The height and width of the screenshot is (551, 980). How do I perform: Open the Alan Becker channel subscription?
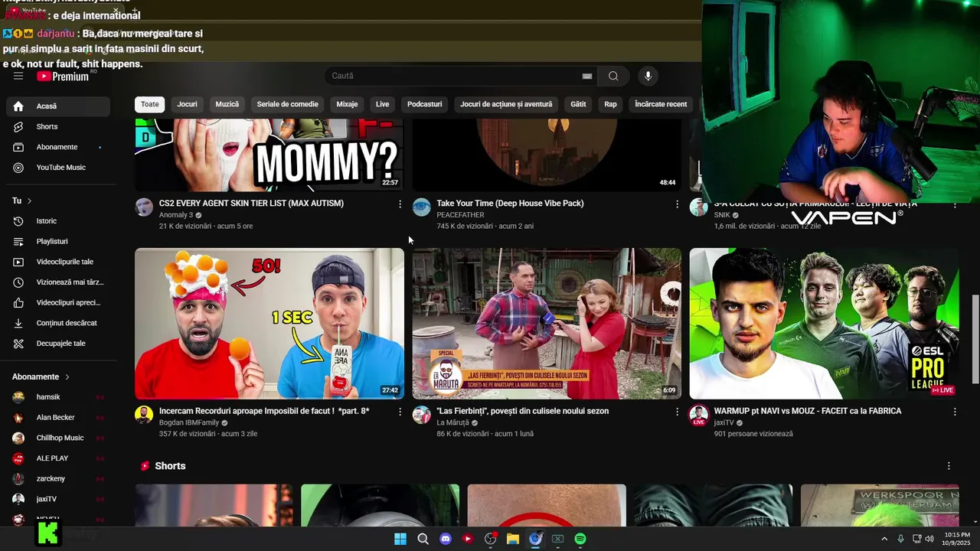click(x=58, y=417)
